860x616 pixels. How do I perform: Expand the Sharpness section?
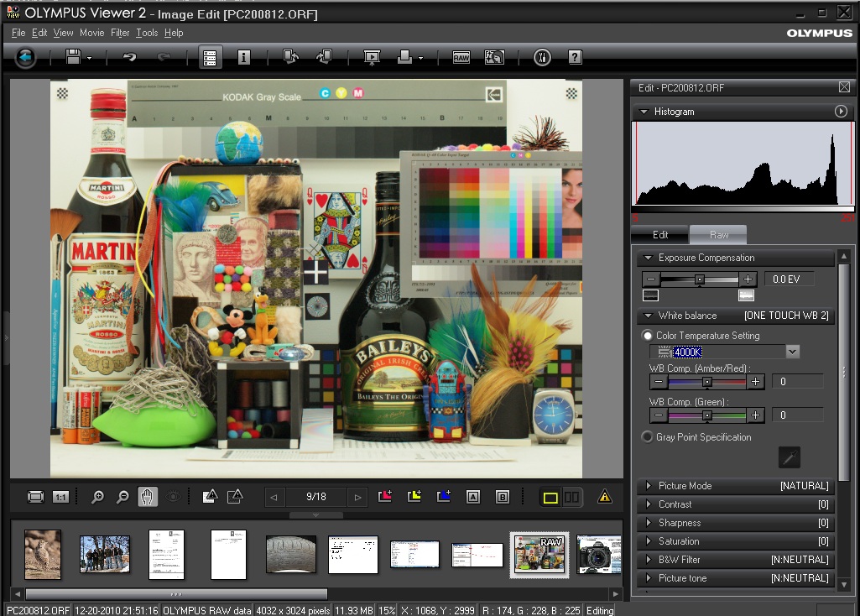(x=649, y=523)
